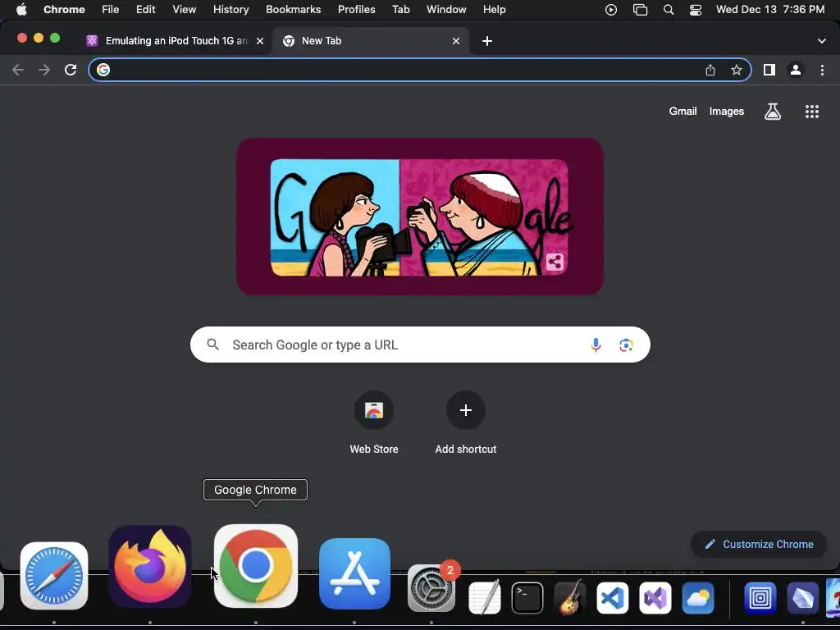Click the purple crystal Dock icon
Viewport: 840px width, 630px height.
pyautogui.click(x=802, y=598)
